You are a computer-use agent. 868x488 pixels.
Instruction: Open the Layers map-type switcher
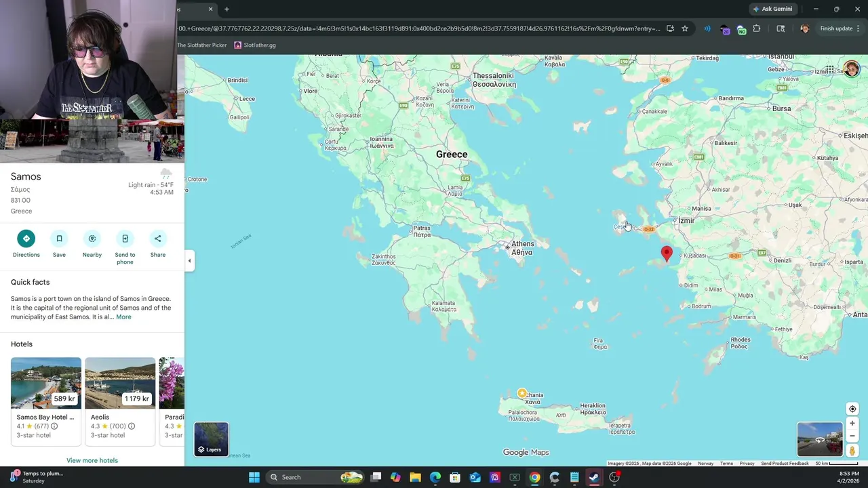pos(211,439)
